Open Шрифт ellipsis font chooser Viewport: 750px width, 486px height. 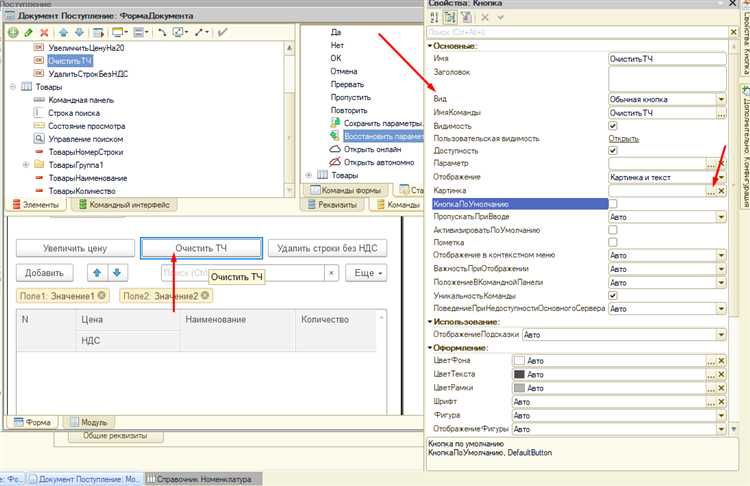(711, 402)
